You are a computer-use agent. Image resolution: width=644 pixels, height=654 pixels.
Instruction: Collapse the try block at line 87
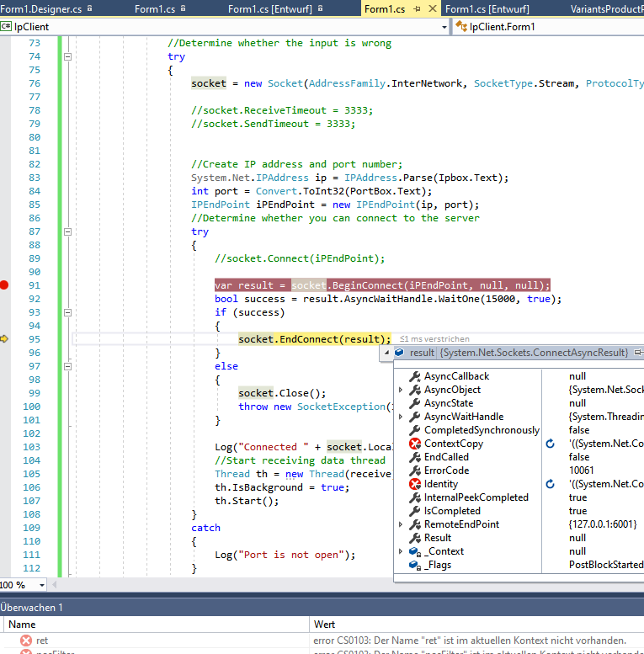(x=67, y=232)
